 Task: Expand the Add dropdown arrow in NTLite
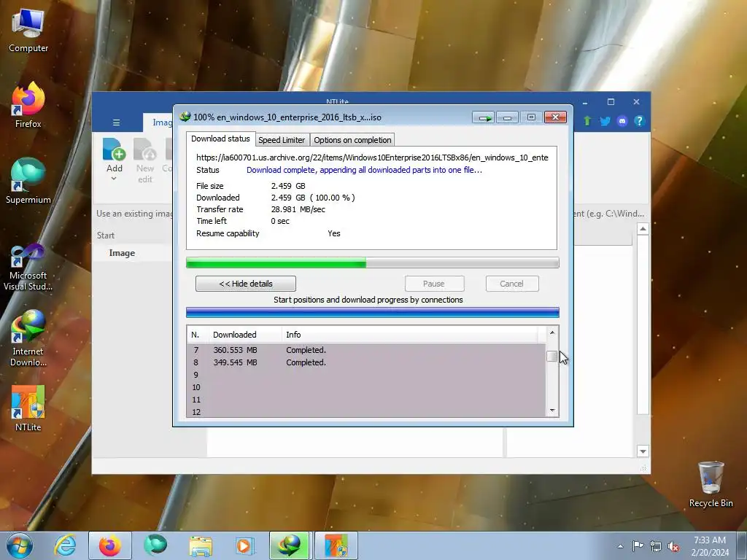114,179
